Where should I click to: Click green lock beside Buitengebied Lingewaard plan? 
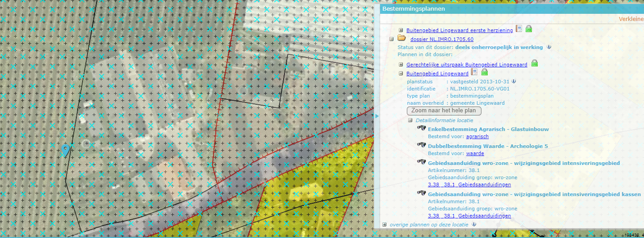click(484, 72)
